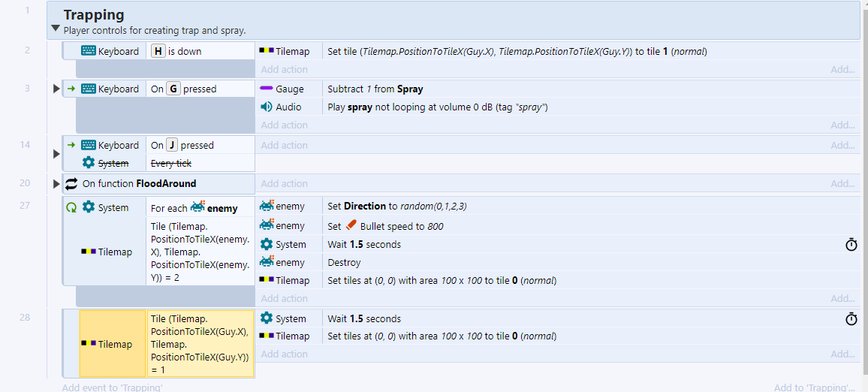Viewport: 868px width, 392px height.
Task: Expand the 'On G pressed' event sub-events
Action: point(56,89)
